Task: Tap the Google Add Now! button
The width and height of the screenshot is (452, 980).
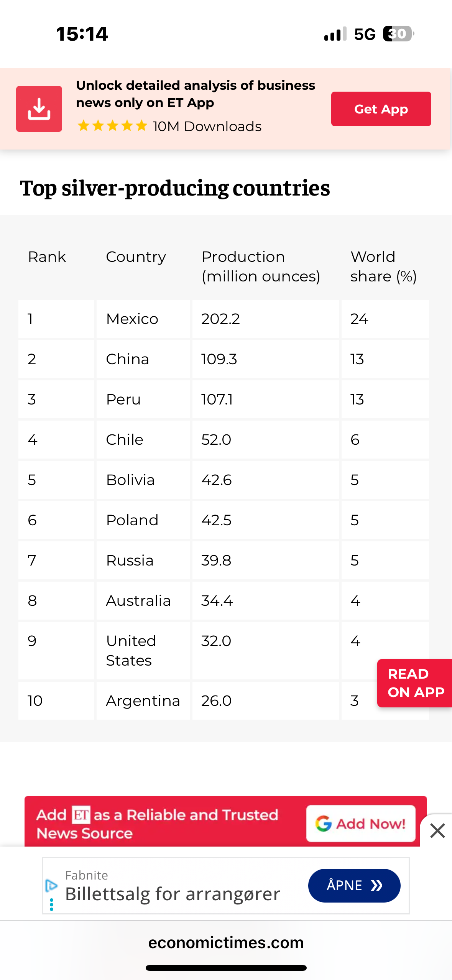Action: [x=360, y=823]
